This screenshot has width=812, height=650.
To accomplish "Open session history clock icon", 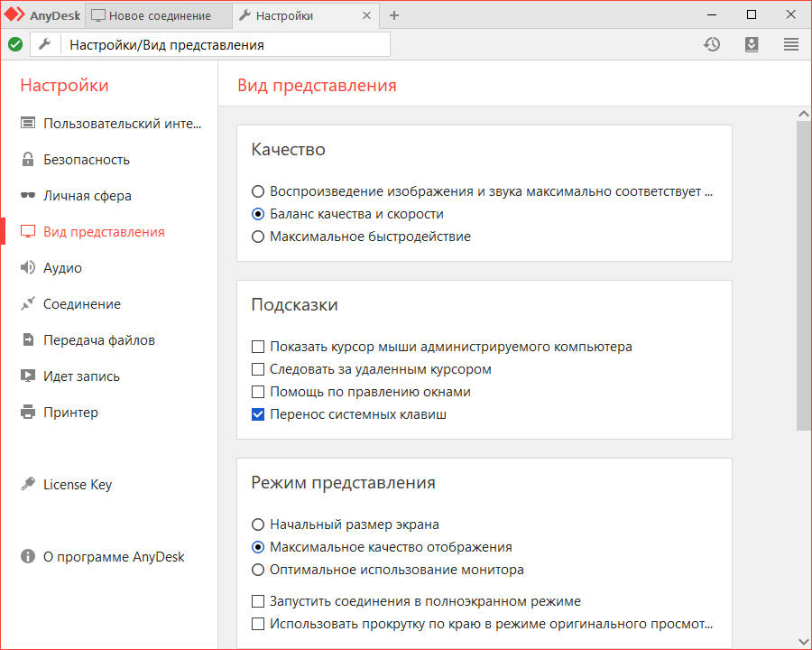I will tap(712, 44).
